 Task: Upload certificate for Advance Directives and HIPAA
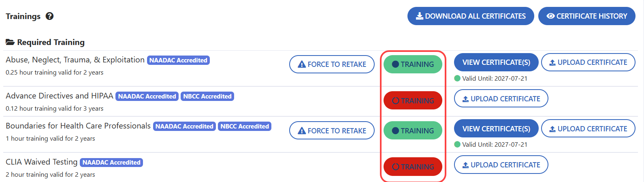[501, 98]
